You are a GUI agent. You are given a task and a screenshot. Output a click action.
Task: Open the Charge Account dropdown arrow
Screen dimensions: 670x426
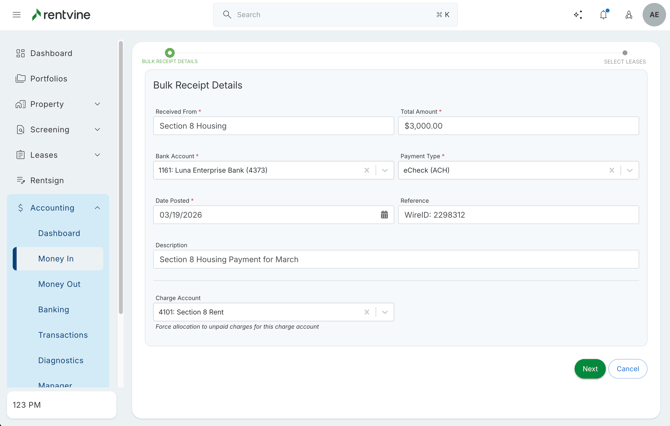(385, 312)
